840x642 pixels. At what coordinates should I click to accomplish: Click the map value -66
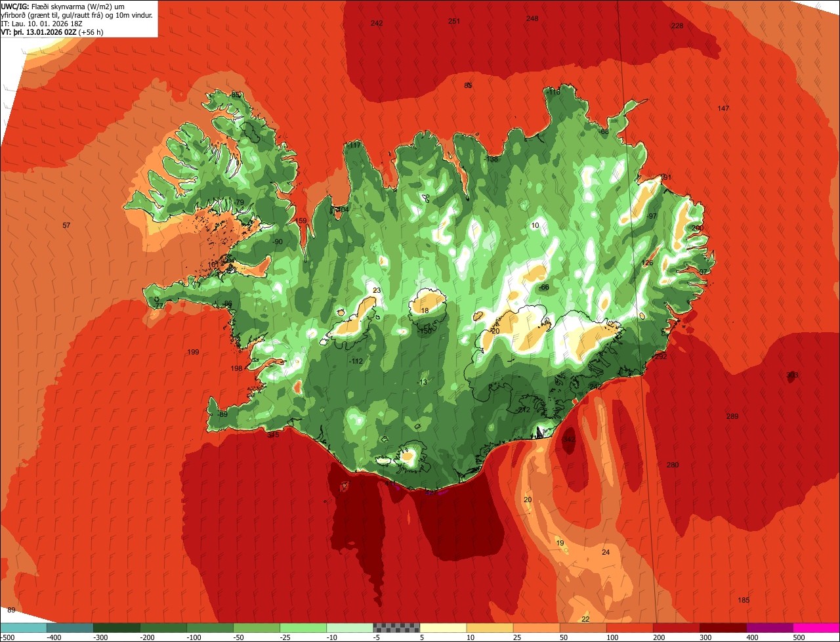tap(544, 288)
